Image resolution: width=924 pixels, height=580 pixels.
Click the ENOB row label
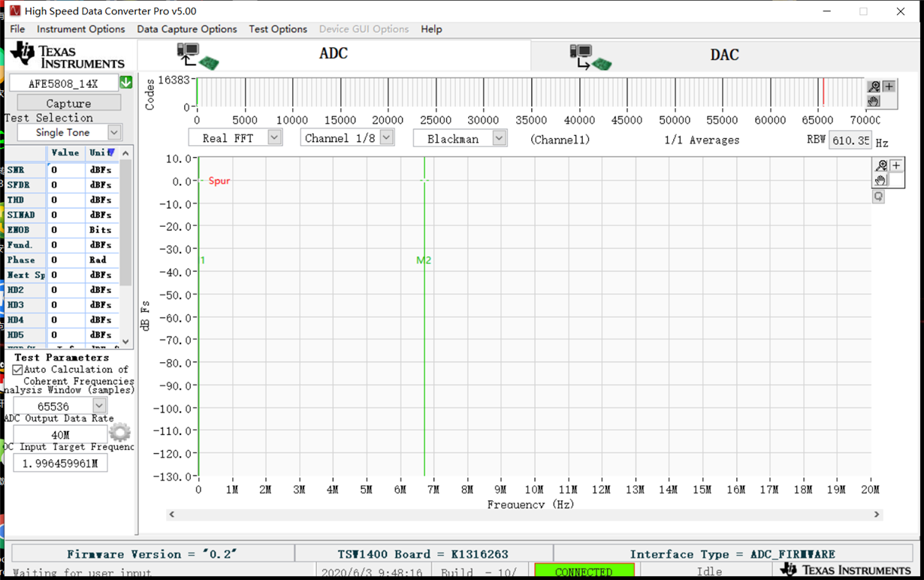[18, 231]
